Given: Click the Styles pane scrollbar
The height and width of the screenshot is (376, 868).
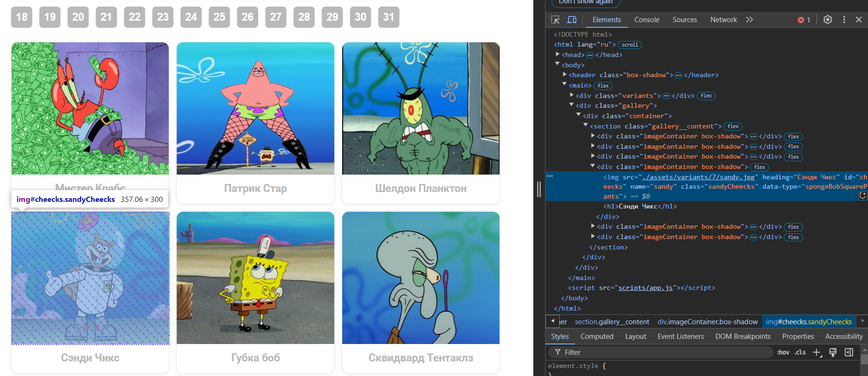Looking at the screenshot, I should click(x=864, y=360).
